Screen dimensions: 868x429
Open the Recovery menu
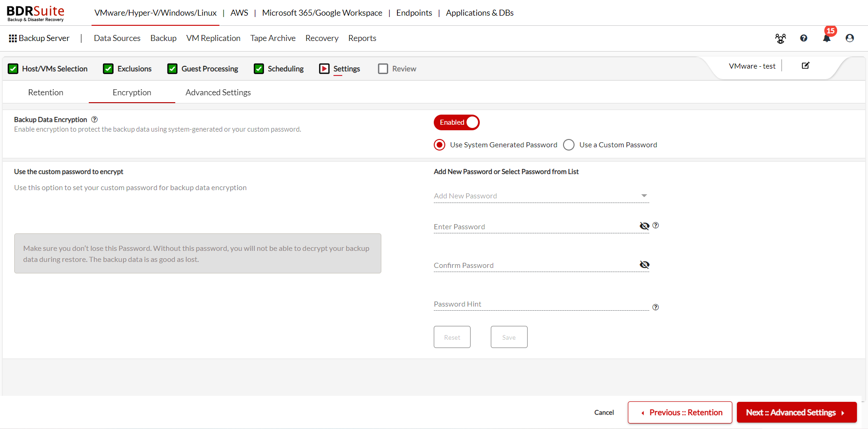tap(322, 38)
